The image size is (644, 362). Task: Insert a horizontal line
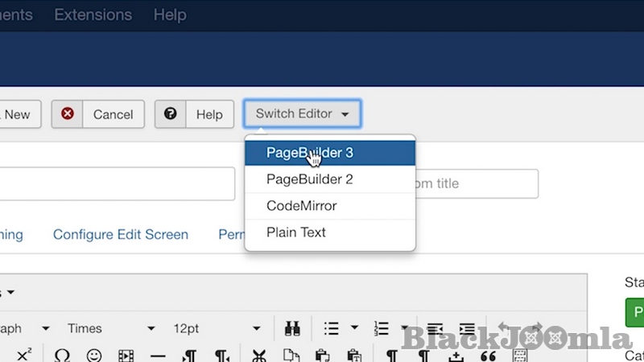coord(158,355)
